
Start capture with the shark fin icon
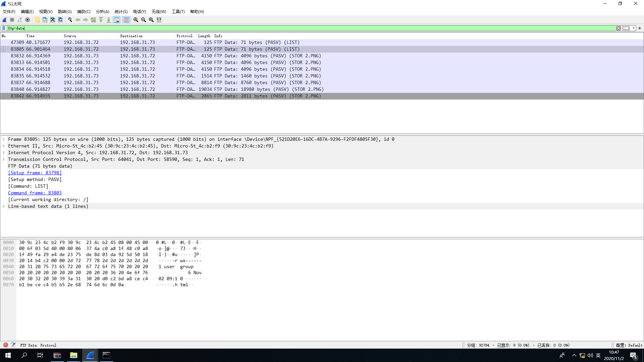click(5, 20)
